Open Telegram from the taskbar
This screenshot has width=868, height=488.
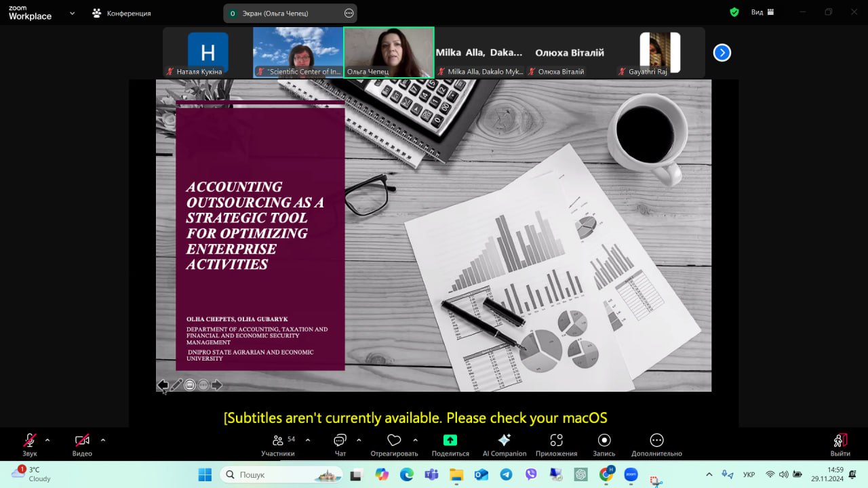[506, 474]
